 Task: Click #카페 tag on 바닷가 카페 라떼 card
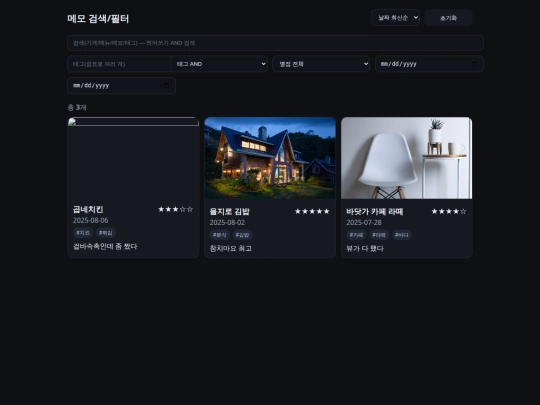click(x=356, y=235)
